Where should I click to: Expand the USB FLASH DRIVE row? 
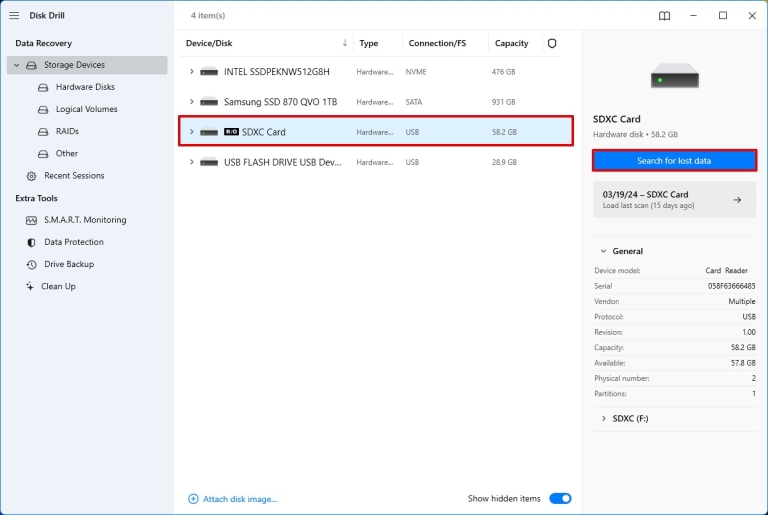pos(192,162)
